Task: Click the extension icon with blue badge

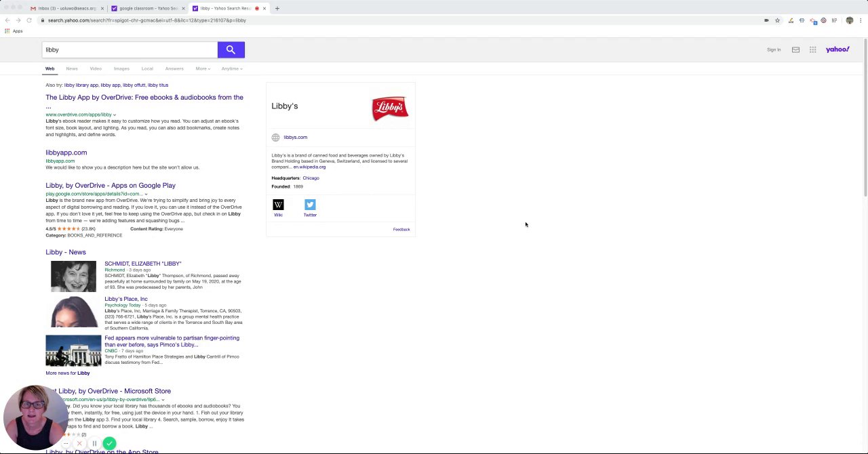Action: click(x=813, y=20)
